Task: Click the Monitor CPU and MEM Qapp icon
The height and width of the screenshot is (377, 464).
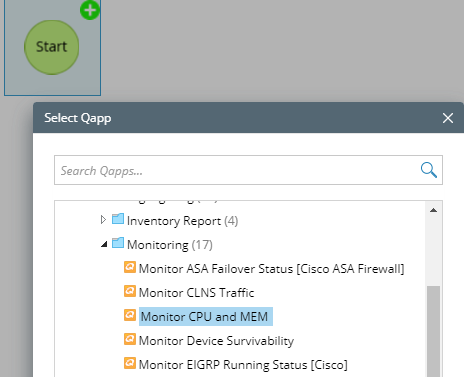Action: (x=130, y=315)
